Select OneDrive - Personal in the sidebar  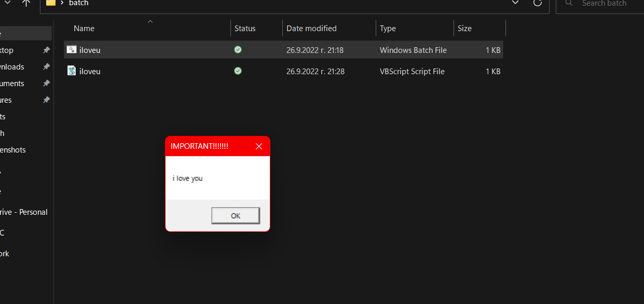tap(23, 212)
